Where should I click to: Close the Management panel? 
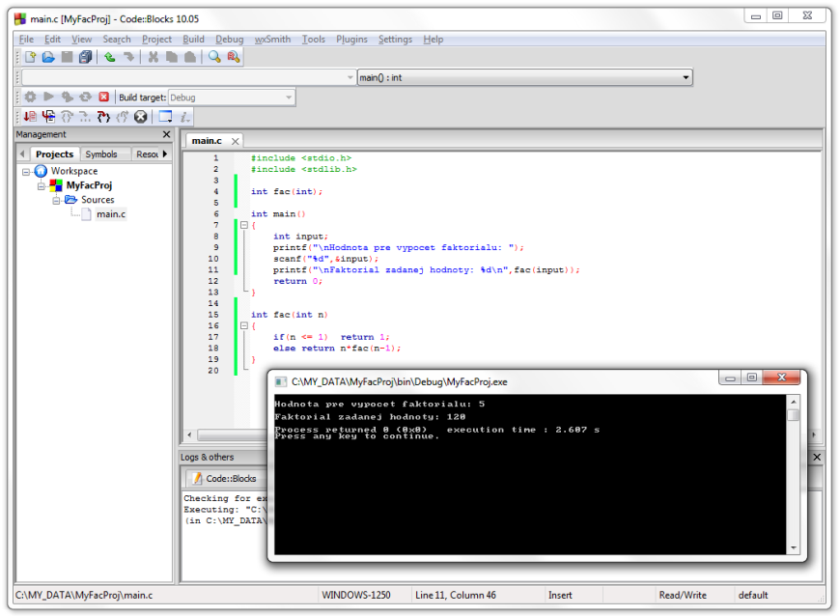(166, 134)
